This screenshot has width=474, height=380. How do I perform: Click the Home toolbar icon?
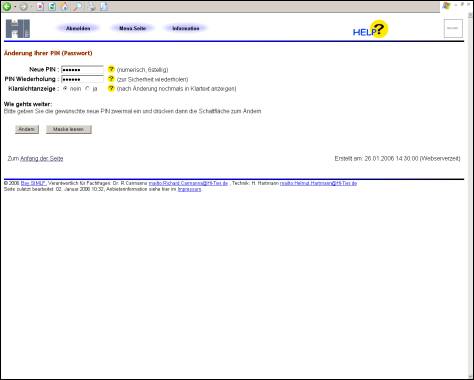click(x=65, y=6)
